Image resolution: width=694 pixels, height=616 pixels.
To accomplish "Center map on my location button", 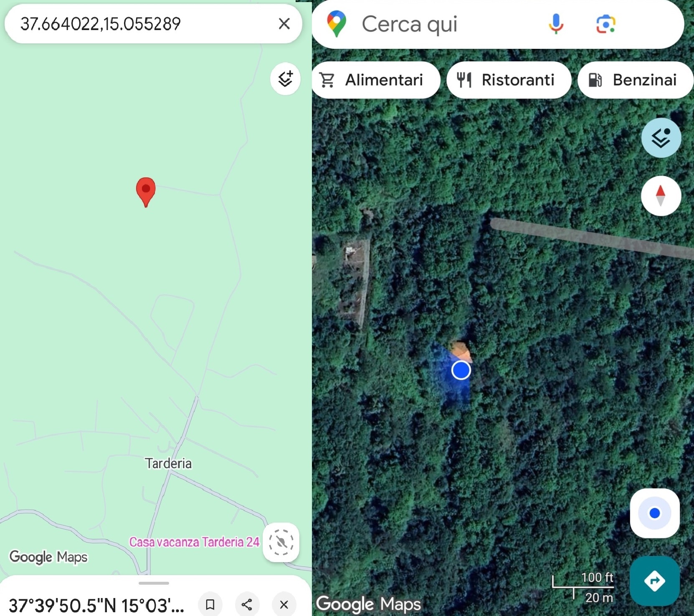I will coord(655,513).
